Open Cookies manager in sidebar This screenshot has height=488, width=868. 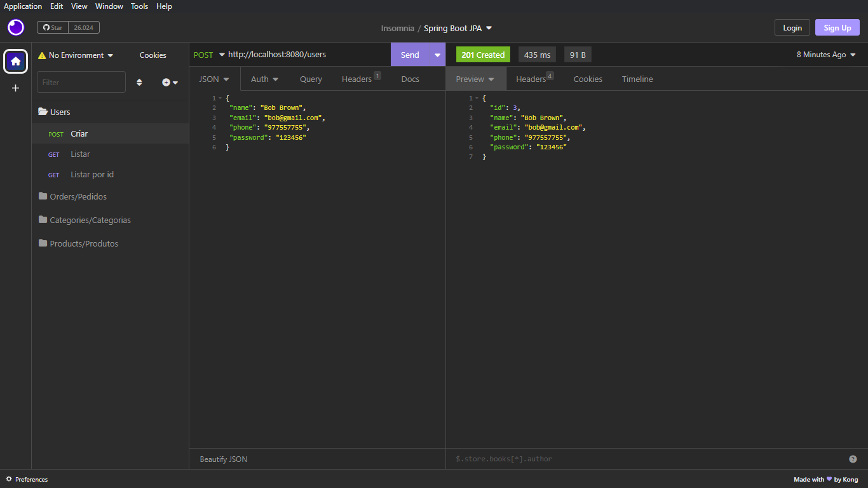click(153, 55)
